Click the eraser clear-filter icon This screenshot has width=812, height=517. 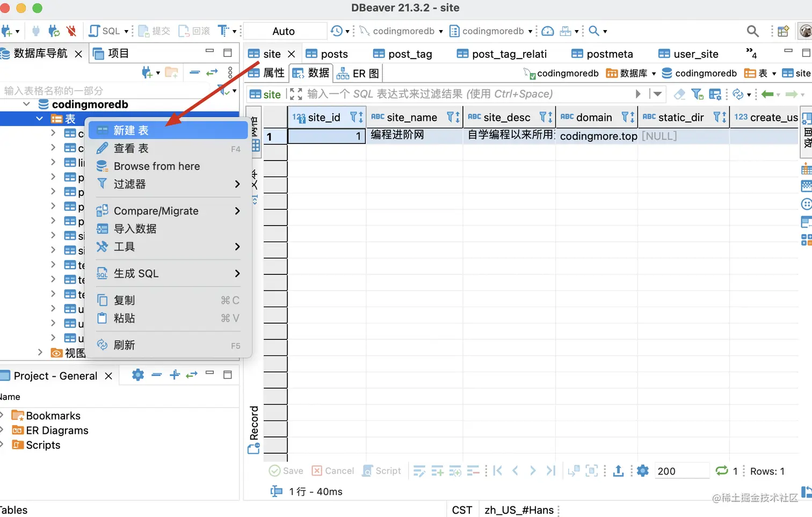(679, 94)
